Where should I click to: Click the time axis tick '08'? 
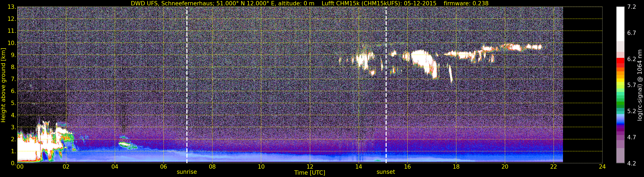pyautogui.click(x=212, y=167)
